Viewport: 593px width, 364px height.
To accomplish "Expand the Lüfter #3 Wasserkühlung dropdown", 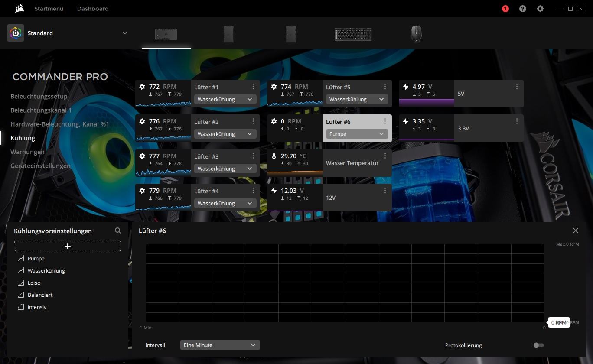I will [x=225, y=169].
